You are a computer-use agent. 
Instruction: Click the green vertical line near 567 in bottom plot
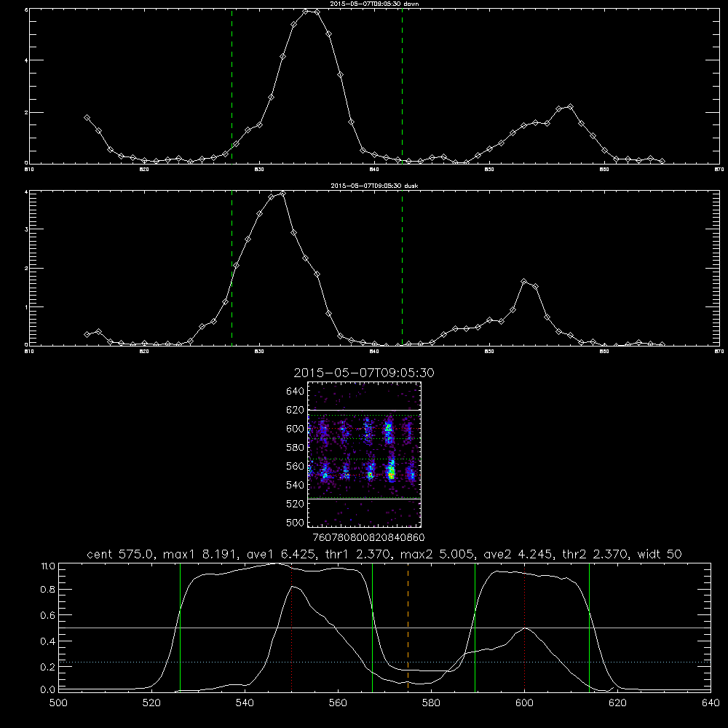372,627
